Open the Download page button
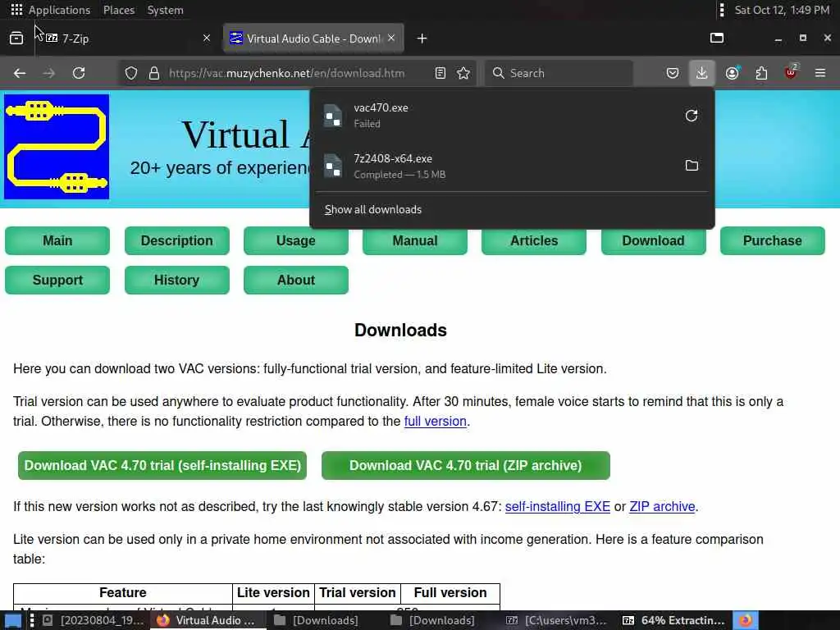This screenshot has width=840, height=630. click(x=653, y=240)
